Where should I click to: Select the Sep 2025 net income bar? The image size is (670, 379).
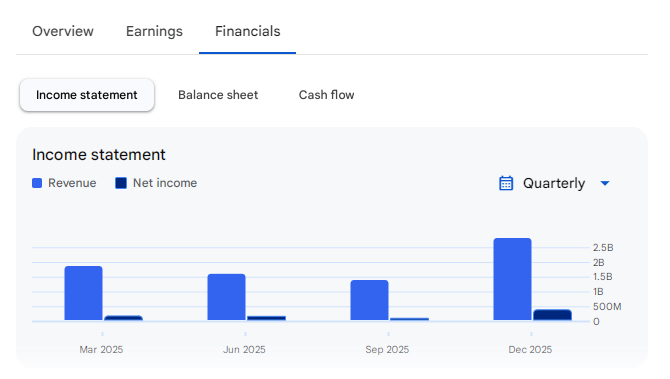click(x=409, y=319)
